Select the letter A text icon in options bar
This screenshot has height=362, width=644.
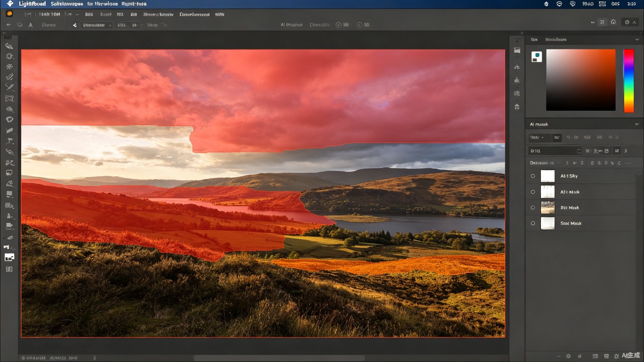31,25
